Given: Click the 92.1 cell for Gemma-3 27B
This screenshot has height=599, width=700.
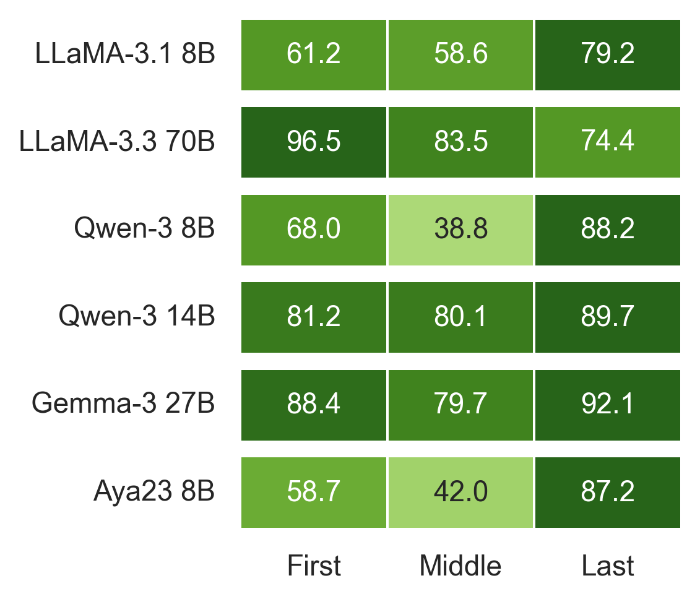Looking at the screenshot, I should (x=607, y=405).
